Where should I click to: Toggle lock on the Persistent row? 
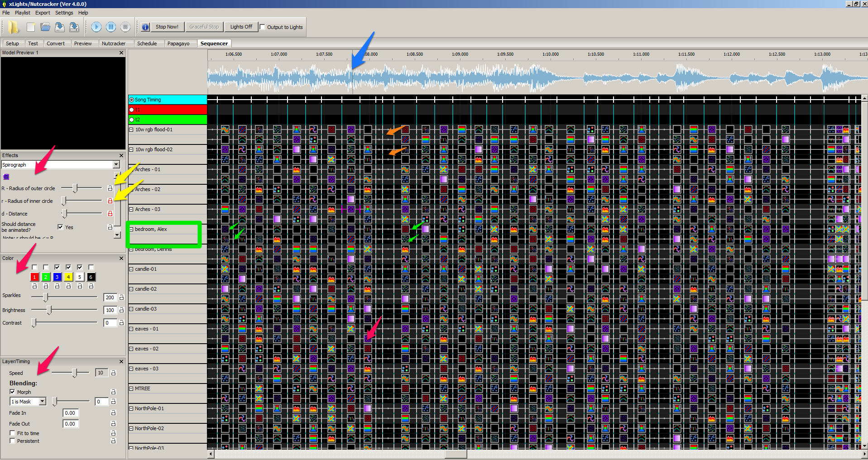[113, 441]
